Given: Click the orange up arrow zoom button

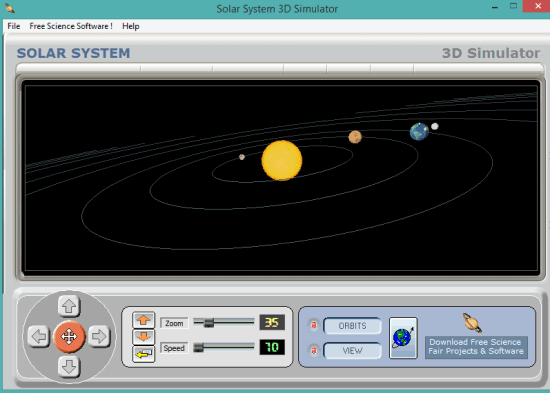Looking at the screenshot, I should point(143,320).
